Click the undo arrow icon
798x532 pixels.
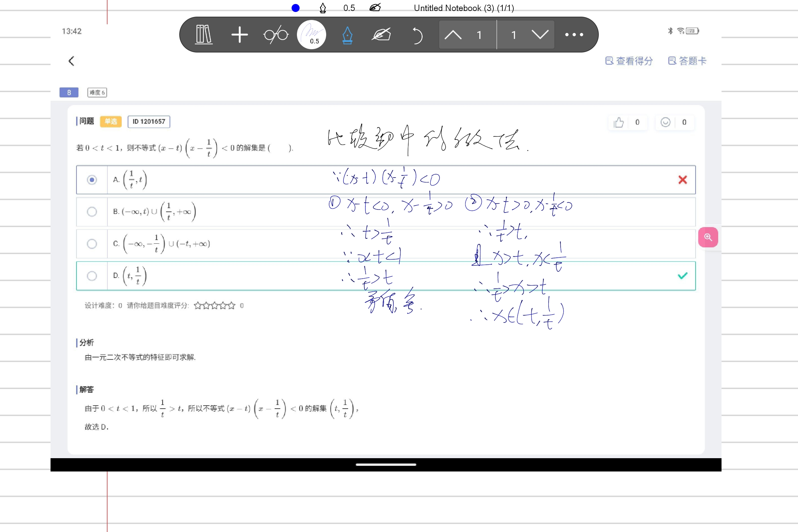point(417,35)
